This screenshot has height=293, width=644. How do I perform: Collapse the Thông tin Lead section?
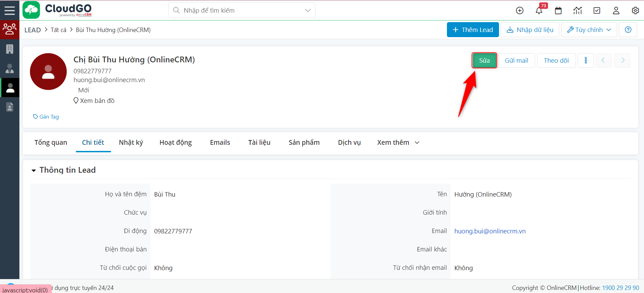point(34,170)
